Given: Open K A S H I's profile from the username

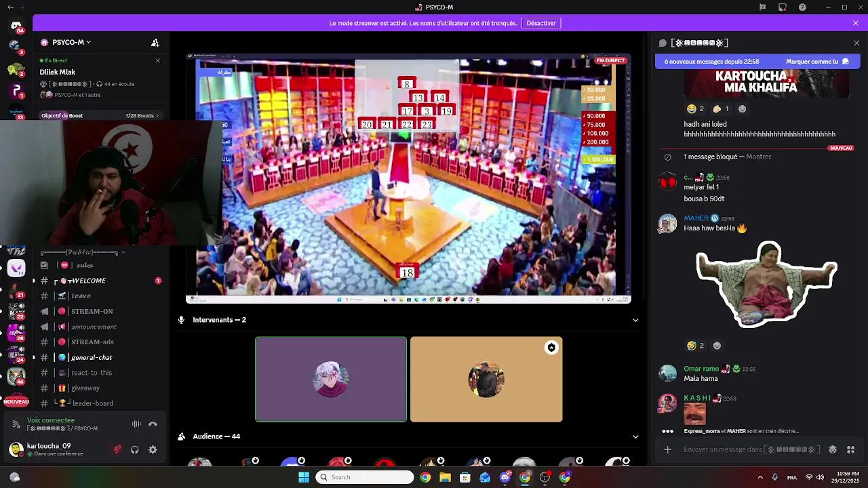Looking at the screenshot, I should pyautogui.click(x=697, y=398).
